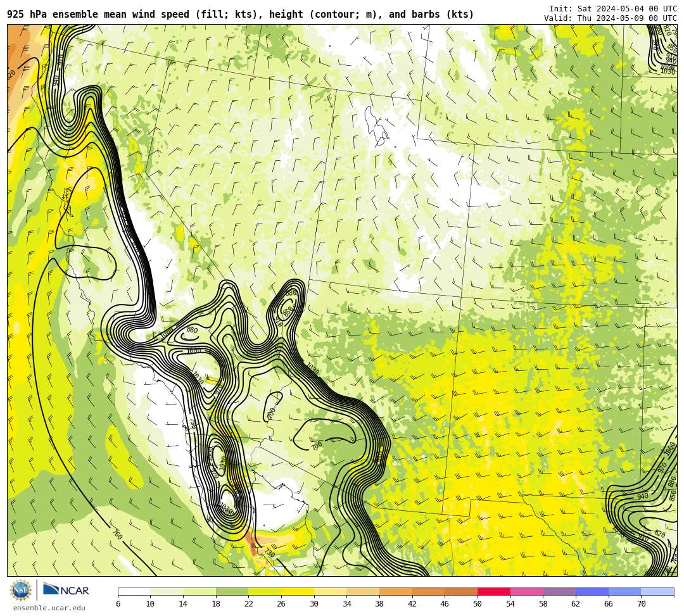
Task: Click the colorbar tick label 54
Action: 510,604
